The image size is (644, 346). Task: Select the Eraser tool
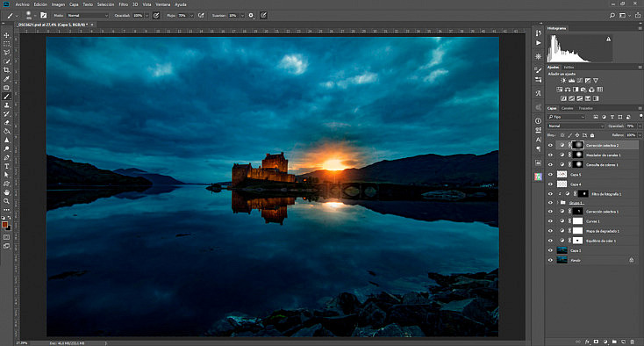tap(6, 122)
